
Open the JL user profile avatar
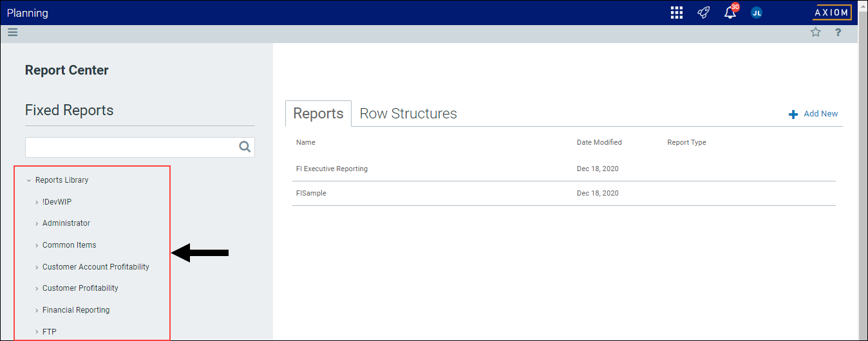pos(757,13)
